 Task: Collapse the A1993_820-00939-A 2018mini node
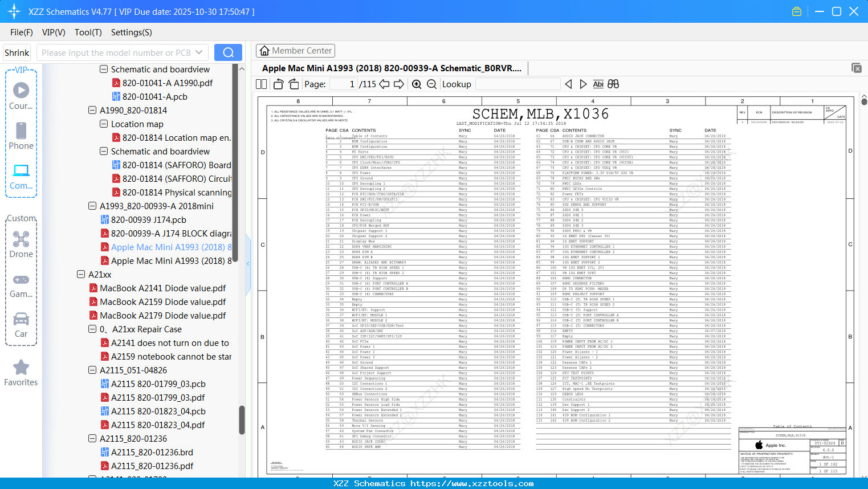(x=92, y=206)
